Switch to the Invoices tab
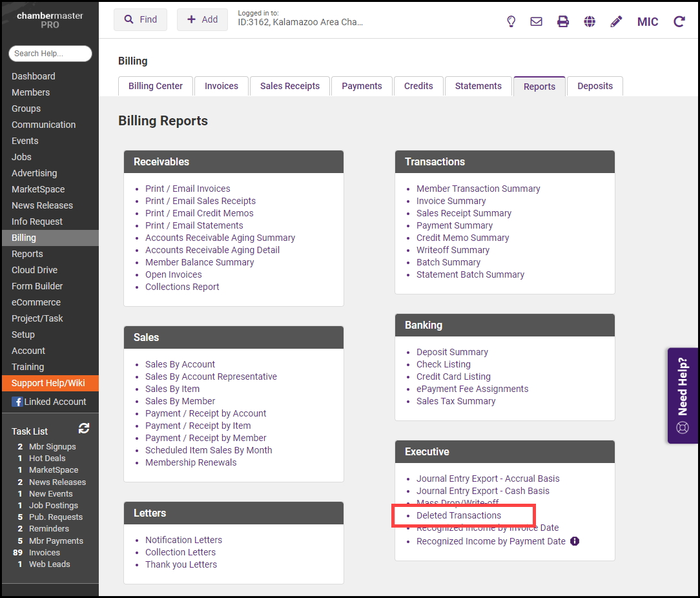This screenshot has width=700, height=598. 221,86
